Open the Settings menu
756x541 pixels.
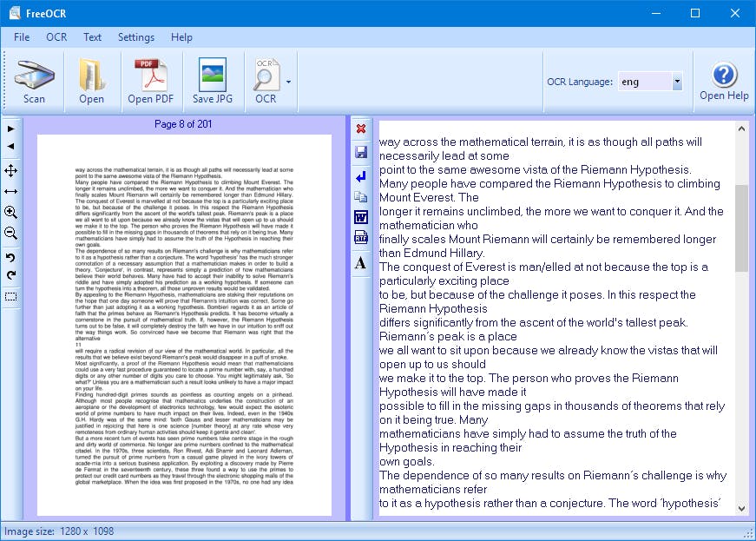point(135,37)
